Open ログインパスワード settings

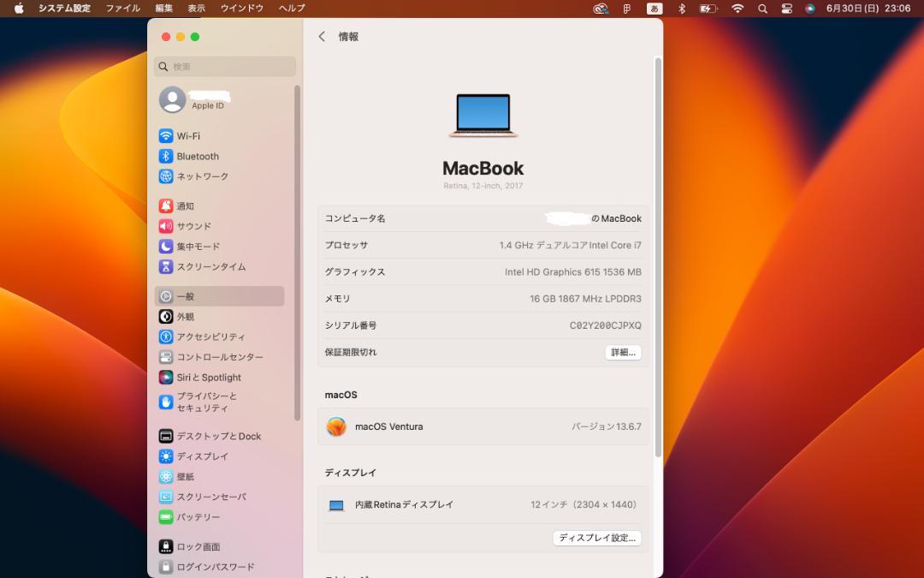(x=219, y=567)
